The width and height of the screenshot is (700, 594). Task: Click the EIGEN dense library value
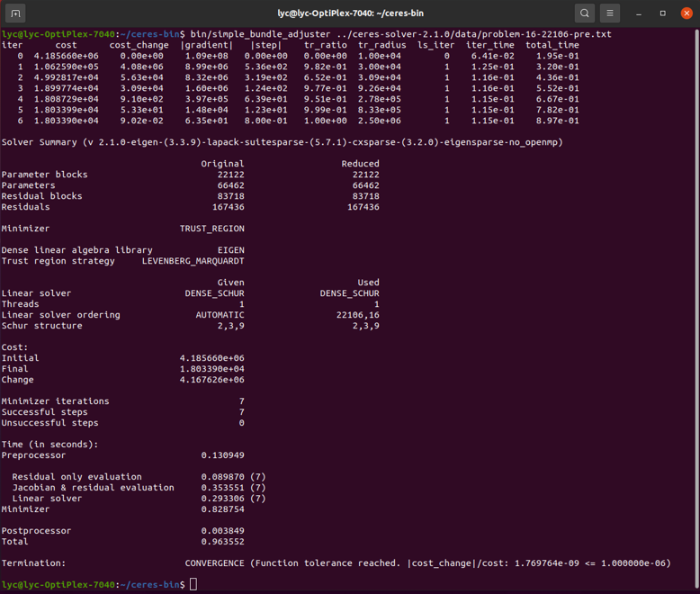tap(231, 250)
